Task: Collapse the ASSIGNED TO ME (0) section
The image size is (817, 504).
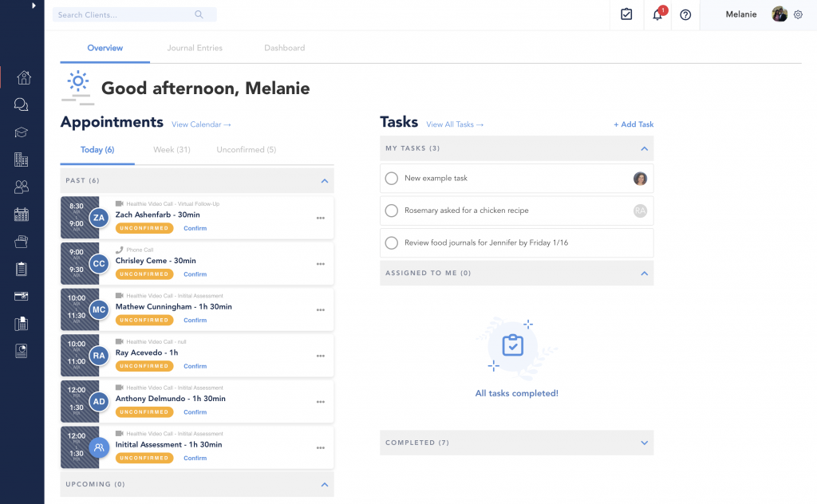Action: click(x=645, y=273)
